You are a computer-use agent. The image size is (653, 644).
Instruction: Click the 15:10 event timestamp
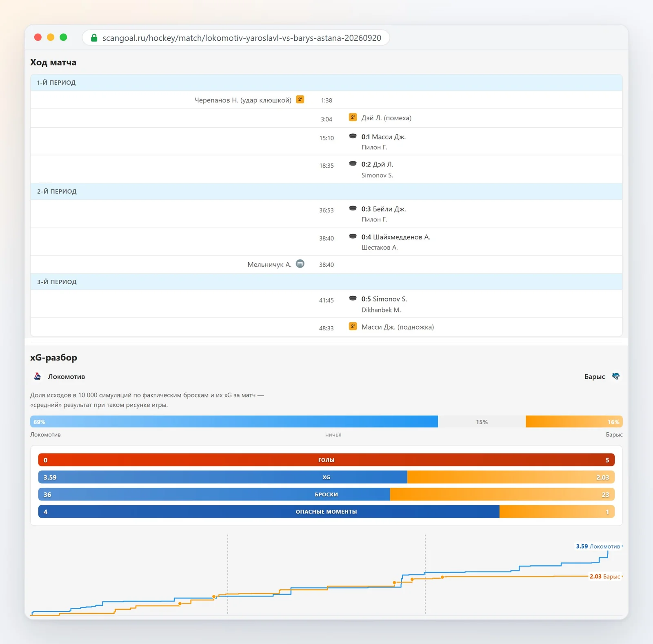click(326, 138)
